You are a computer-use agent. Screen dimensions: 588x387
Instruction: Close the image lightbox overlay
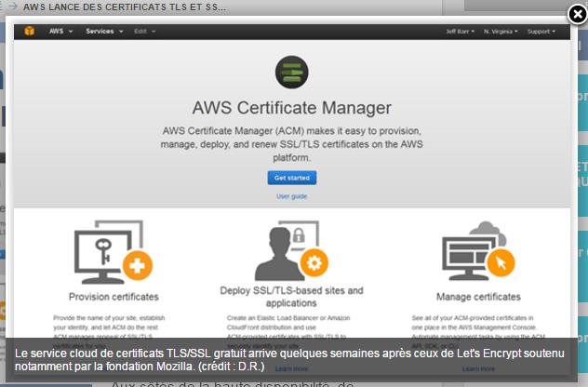(577, 15)
